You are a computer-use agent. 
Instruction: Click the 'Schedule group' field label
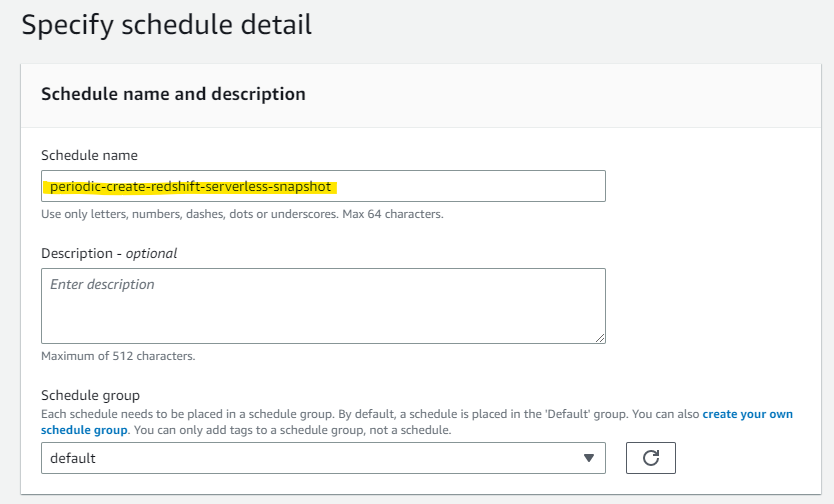point(90,395)
